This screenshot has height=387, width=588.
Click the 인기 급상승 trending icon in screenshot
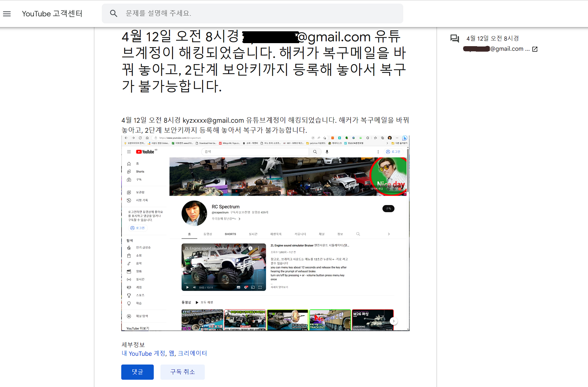pos(129,248)
